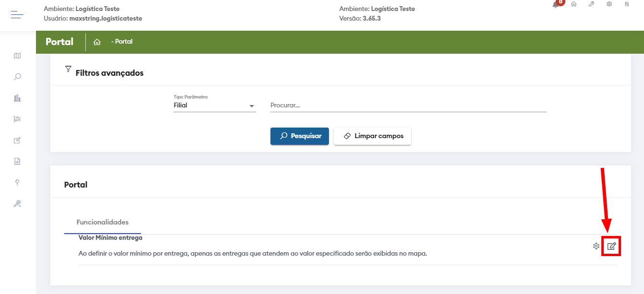Open the magic wand tools icon in the sidebar
Image resolution: width=644 pixels, height=294 pixels.
tap(17, 204)
